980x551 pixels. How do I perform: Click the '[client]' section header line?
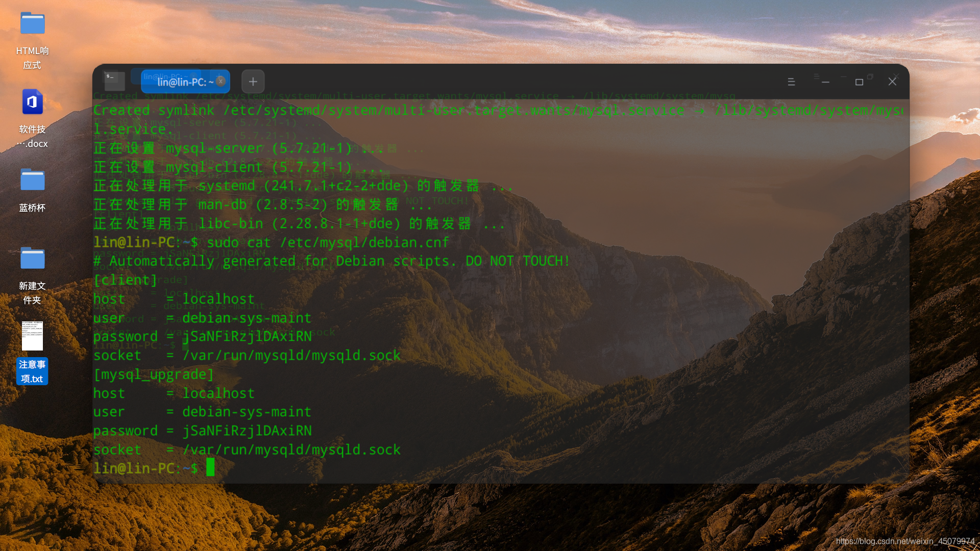pyautogui.click(x=125, y=280)
